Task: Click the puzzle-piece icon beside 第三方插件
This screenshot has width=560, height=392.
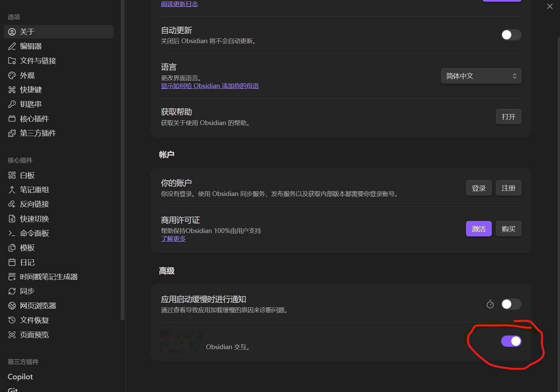Action: (12, 133)
